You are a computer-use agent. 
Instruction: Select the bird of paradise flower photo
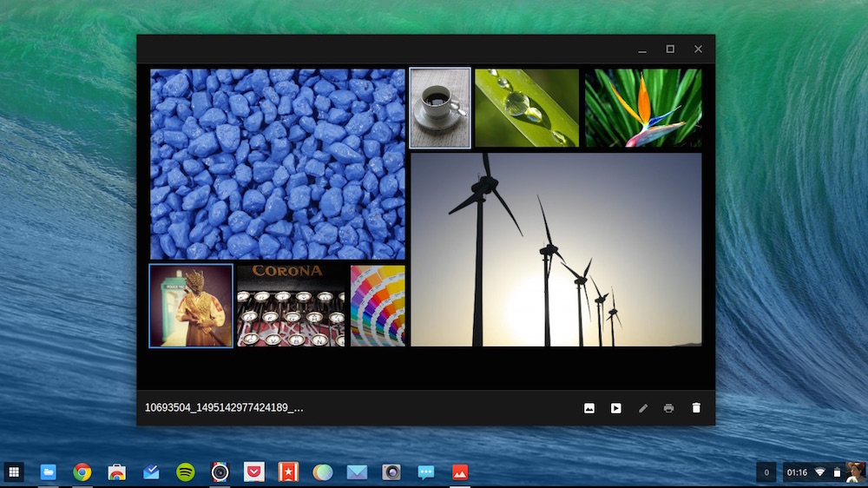(x=643, y=108)
